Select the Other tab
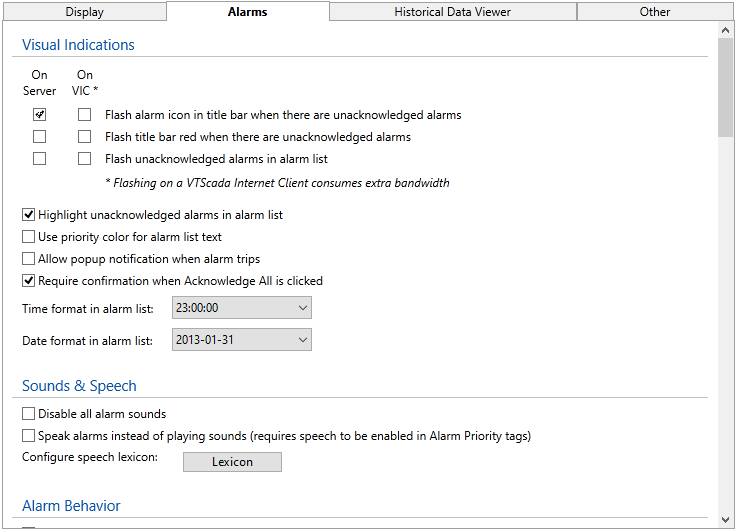This screenshot has width=738, height=531. [x=655, y=12]
